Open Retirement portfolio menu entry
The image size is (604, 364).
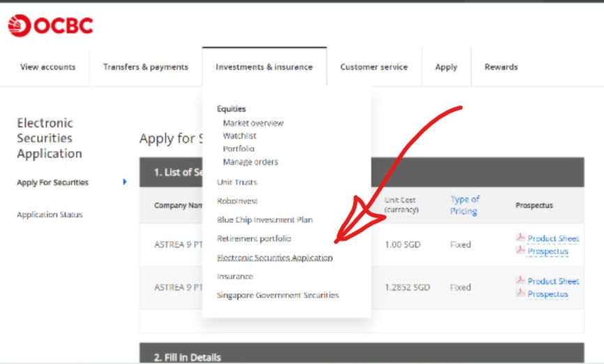(x=254, y=238)
